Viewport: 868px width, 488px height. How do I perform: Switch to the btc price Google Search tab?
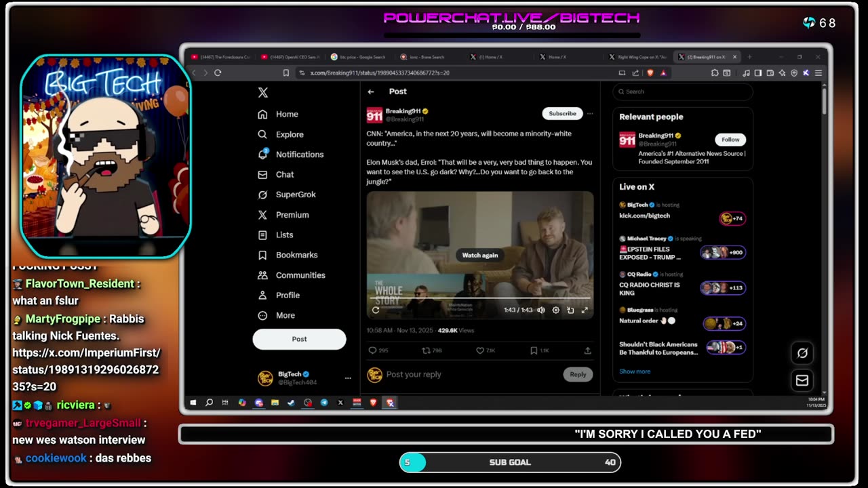[x=359, y=57]
